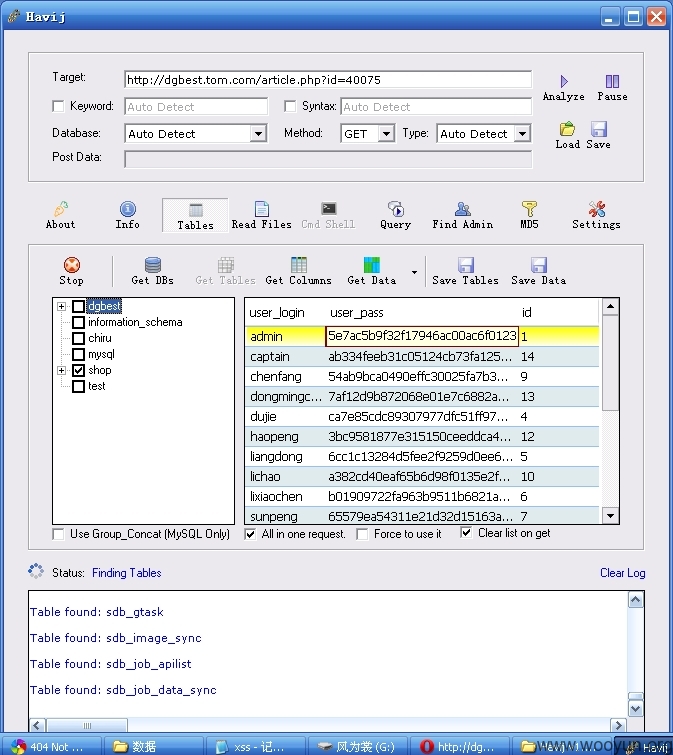Enable the Syntax checkbox

[x=290, y=106]
